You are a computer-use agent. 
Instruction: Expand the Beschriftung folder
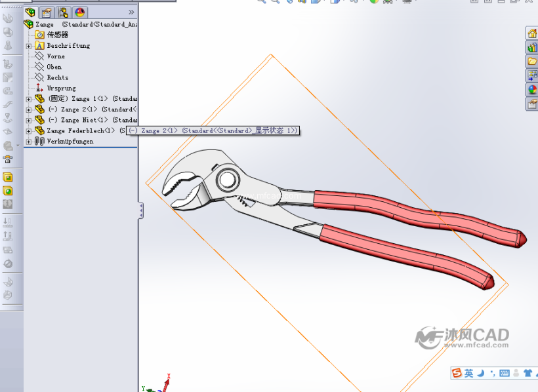point(29,46)
